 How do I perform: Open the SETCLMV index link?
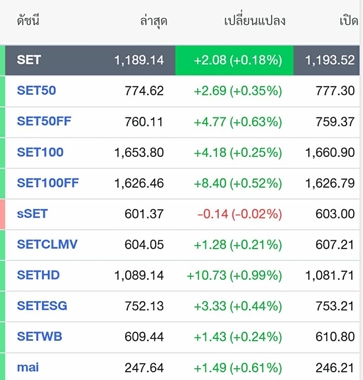(x=47, y=244)
